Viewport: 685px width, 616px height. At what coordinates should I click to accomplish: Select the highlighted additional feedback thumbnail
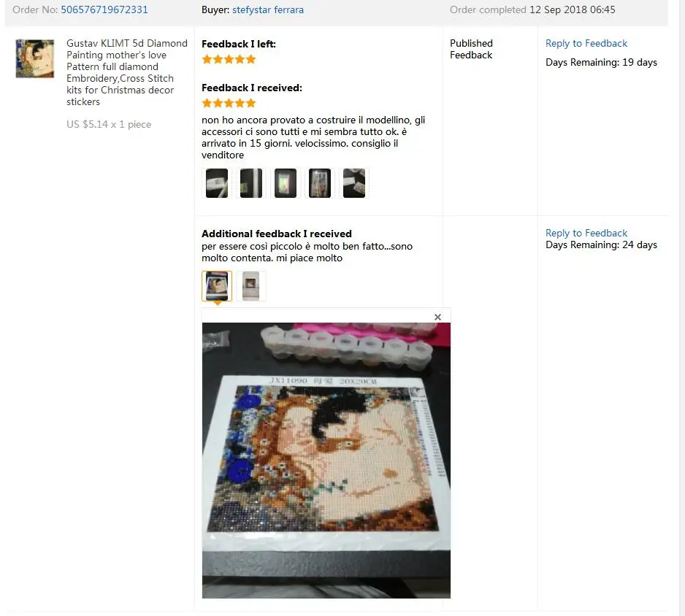click(217, 286)
